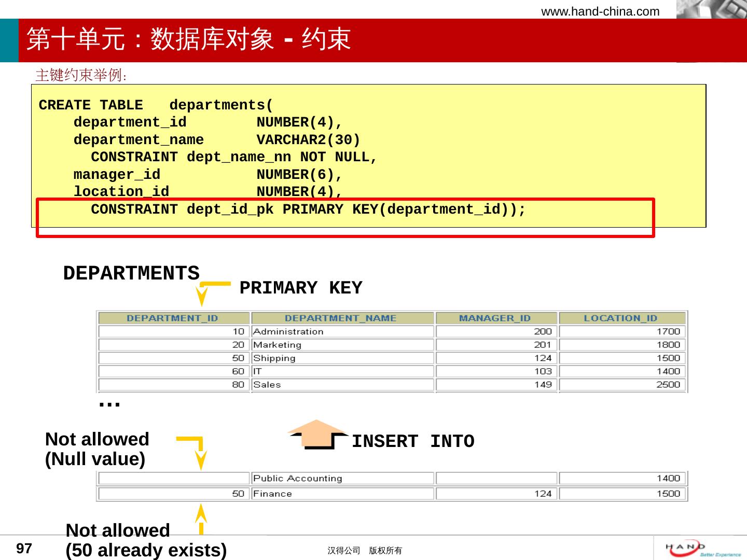Image resolution: width=747 pixels, height=560 pixels.
Task: Select the MANAGER_ID column header
Action: (496, 318)
